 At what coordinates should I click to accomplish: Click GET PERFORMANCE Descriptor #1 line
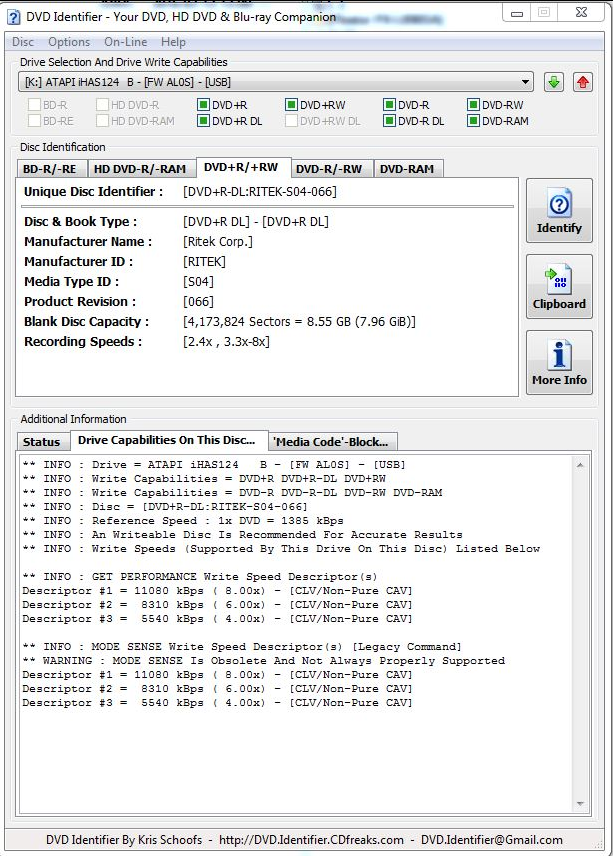217,591
